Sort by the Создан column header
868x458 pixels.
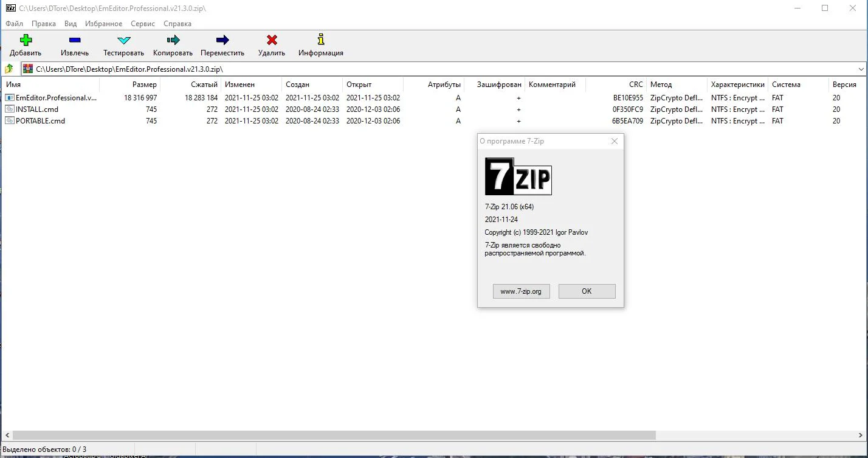tap(312, 85)
